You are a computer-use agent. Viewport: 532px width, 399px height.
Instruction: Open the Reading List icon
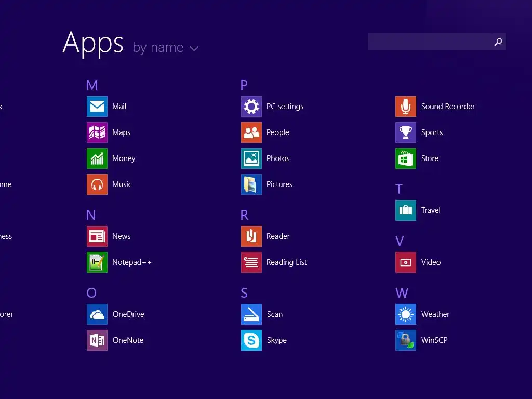251,262
